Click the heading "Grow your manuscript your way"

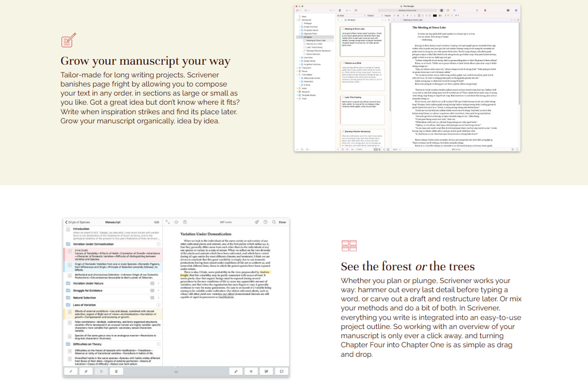[x=145, y=60]
